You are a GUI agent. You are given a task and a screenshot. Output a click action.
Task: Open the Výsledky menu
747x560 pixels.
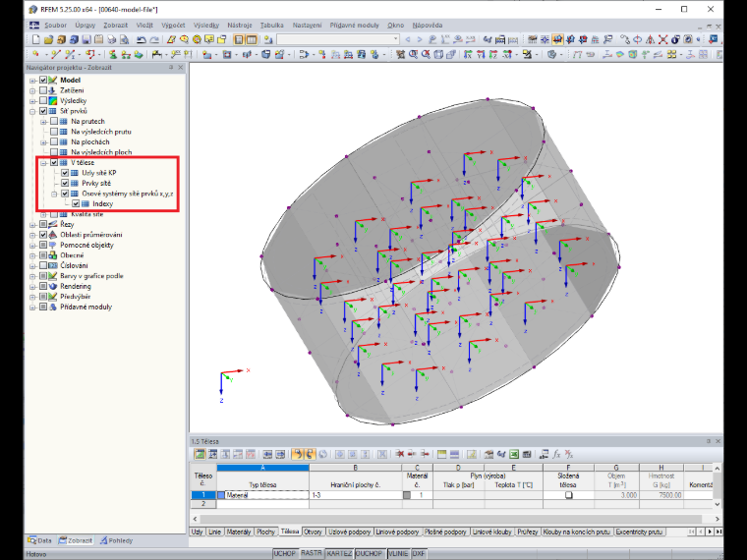pos(206,26)
